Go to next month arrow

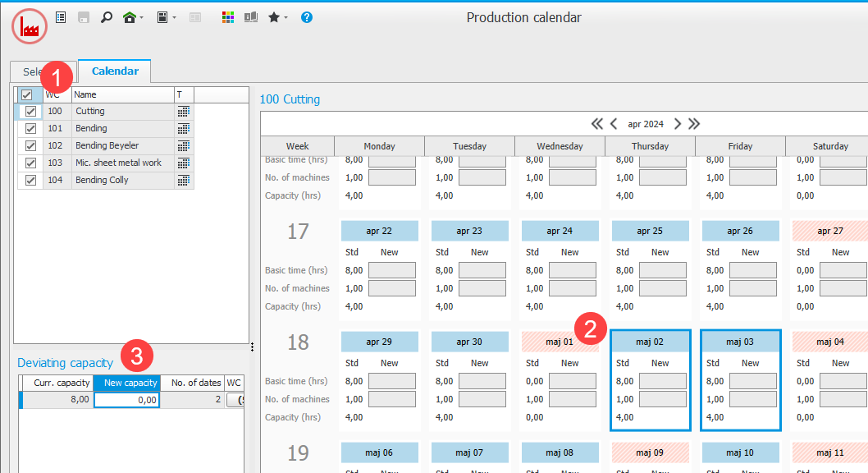[x=678, y=124]
